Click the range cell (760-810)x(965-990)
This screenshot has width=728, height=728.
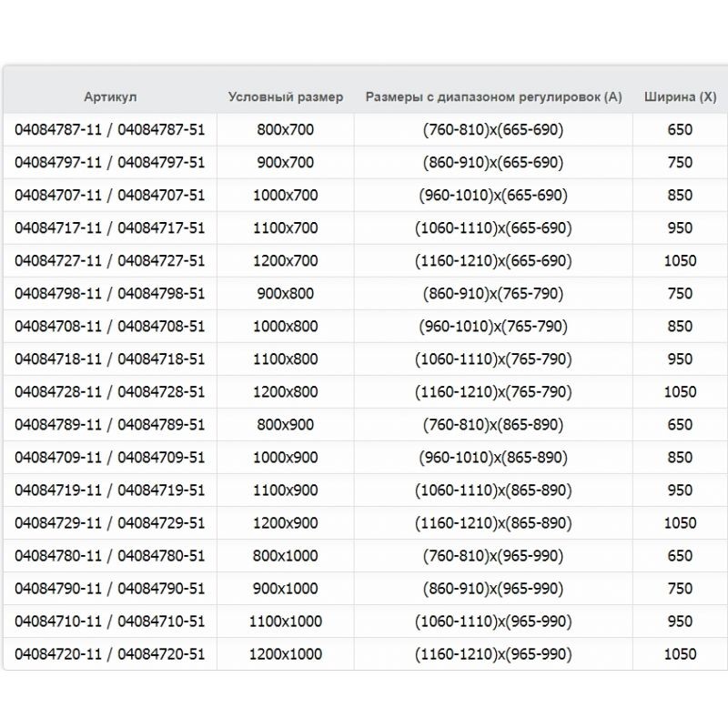493,556
